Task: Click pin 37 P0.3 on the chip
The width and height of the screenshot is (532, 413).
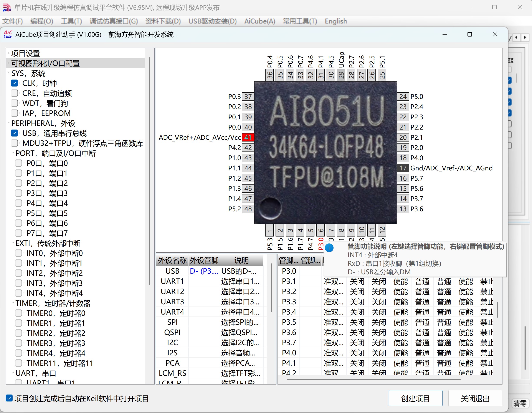Action: point(248,97)
